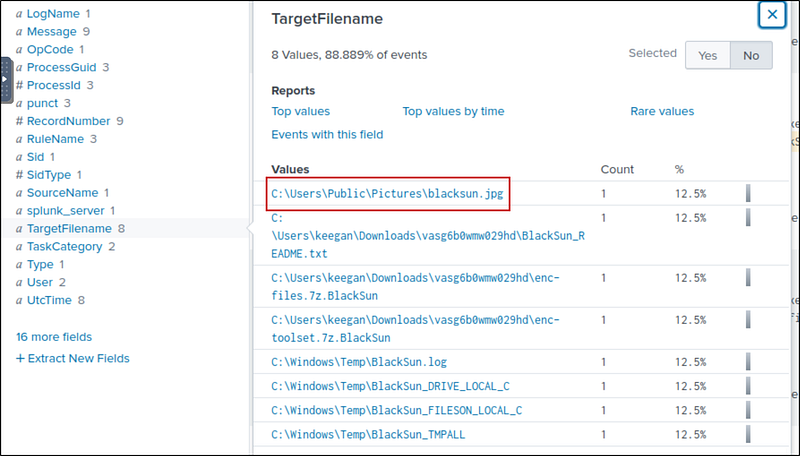800x456 pixels.
Task: Select the BlackSun_README.txt path value
Action: pos(414,236)
